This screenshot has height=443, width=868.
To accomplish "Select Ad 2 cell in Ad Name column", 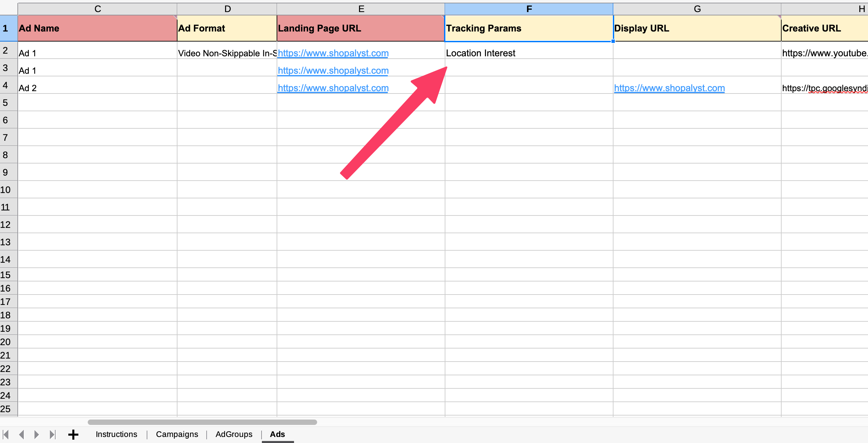I will point(97,88).
